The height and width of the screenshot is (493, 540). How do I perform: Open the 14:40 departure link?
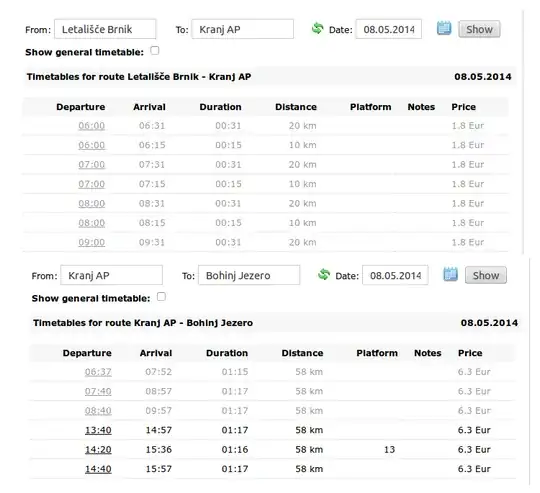click(x=98, y=469)
